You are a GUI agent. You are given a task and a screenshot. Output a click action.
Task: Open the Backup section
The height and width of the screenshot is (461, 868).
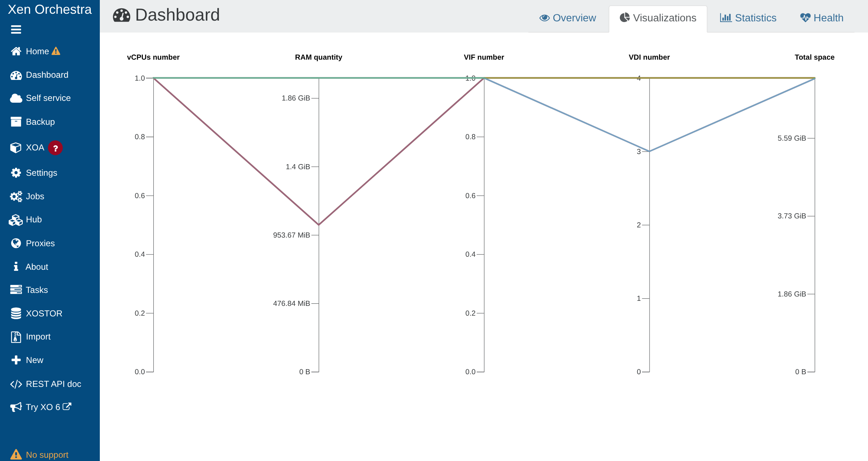pyautogui.click(x=40, y=122)
